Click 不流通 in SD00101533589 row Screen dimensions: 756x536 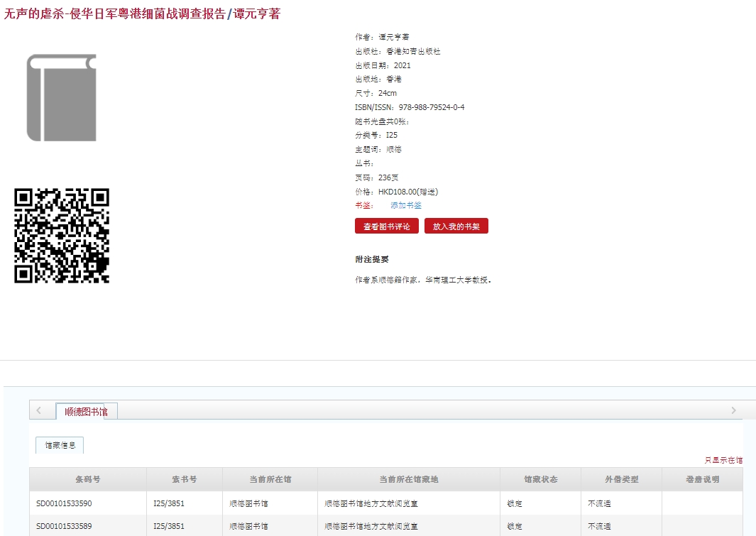599,526
